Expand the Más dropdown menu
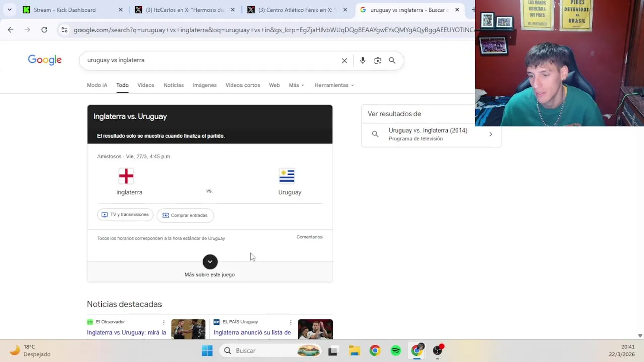 tap(296, 85)
